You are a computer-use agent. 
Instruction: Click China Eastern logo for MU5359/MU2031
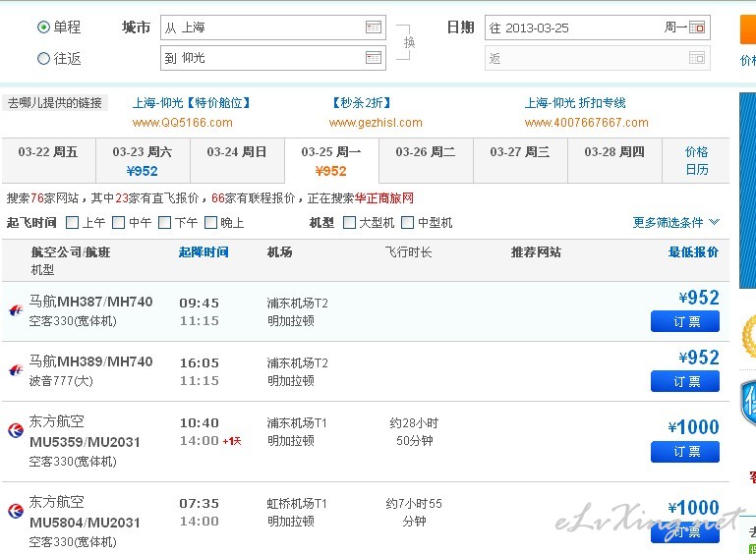pos(16,430)
